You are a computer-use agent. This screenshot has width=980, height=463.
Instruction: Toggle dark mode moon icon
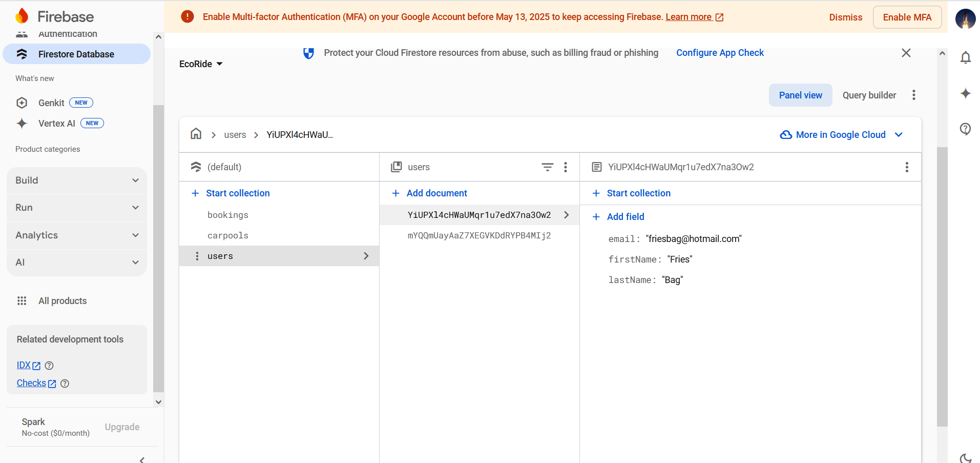pyautogui.click(x=966, y=458)
